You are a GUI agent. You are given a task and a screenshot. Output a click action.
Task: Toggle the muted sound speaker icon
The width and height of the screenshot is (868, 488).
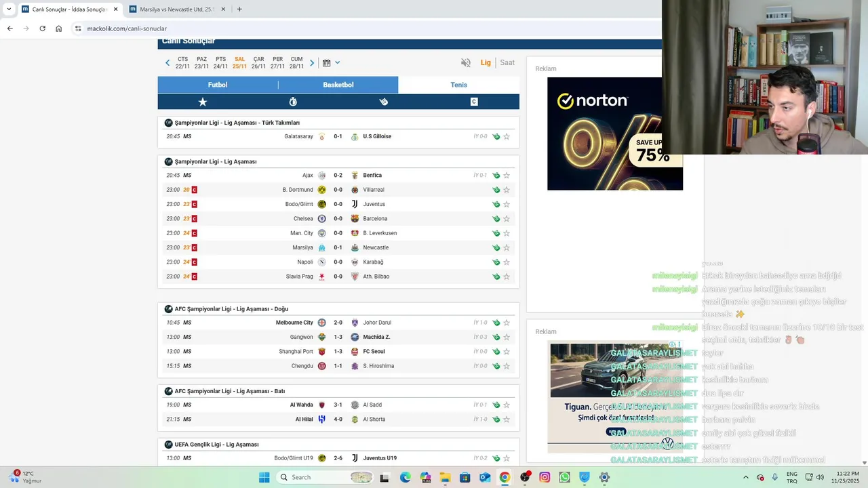tap(466, 62)
